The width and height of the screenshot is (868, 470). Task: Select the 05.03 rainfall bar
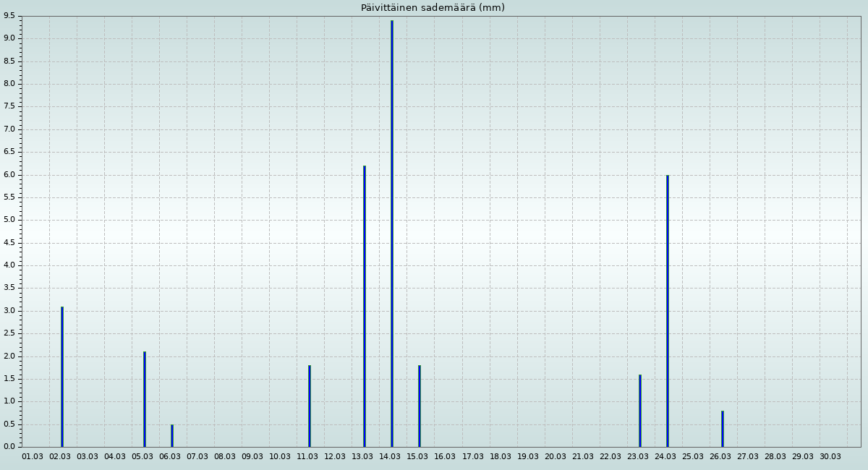[x=145, y=399]
